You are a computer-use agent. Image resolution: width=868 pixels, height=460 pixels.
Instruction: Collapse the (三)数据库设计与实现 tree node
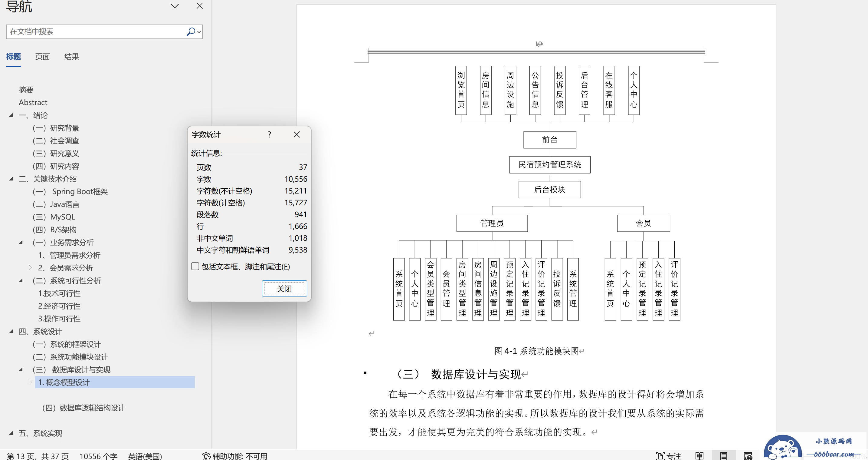pos(21,370)
